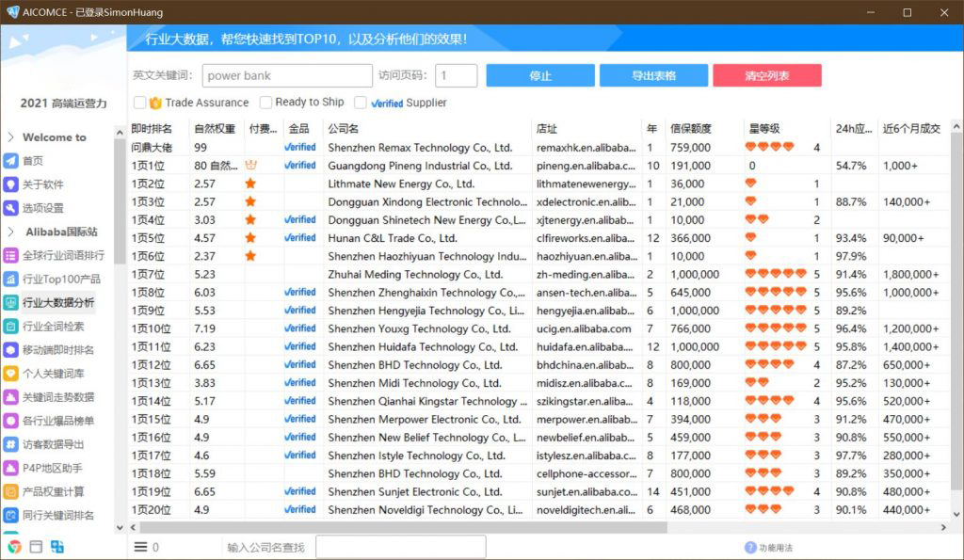Click the 1,800,000+ transactions cell
The image size is (964, 560).
pos(911,274)
